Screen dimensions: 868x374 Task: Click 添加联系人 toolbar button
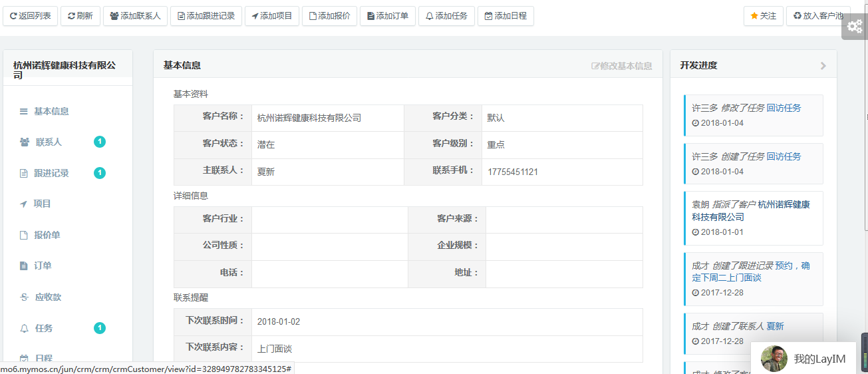(135, 16)
